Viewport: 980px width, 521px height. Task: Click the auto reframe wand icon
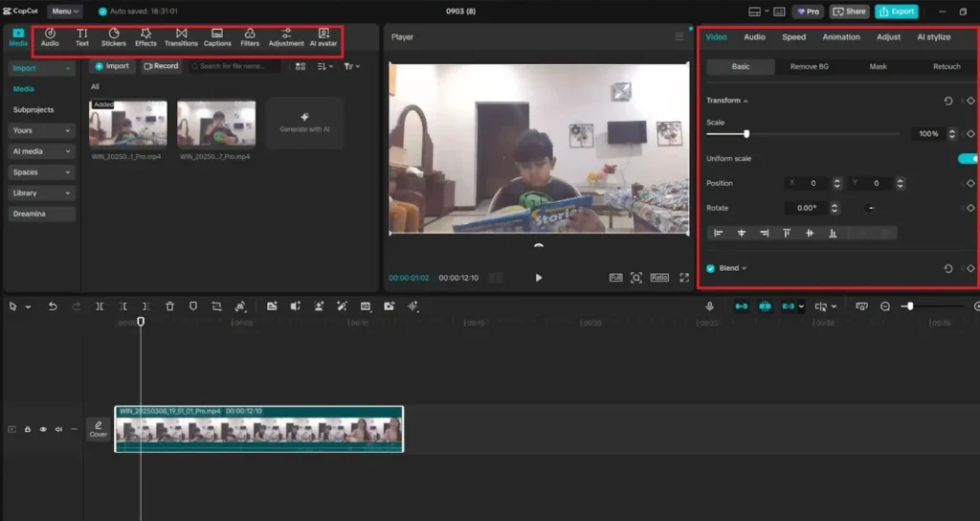342,306
